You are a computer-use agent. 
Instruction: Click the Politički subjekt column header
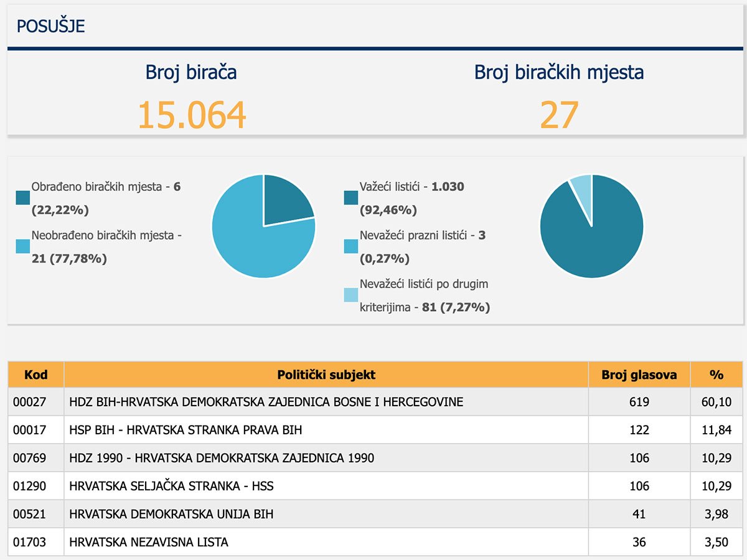point(326,375)
